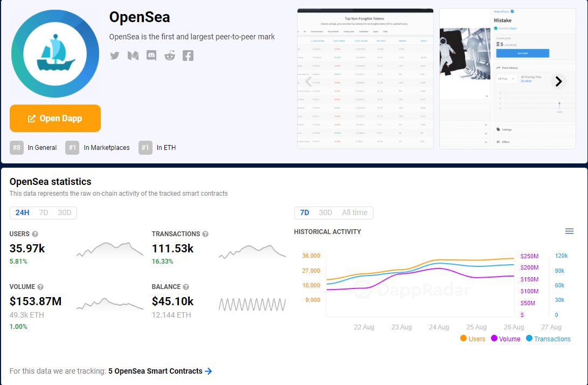This screenshot has height=385, width=588.
Task: Click the OpenSea title heading
Action: 140,17
